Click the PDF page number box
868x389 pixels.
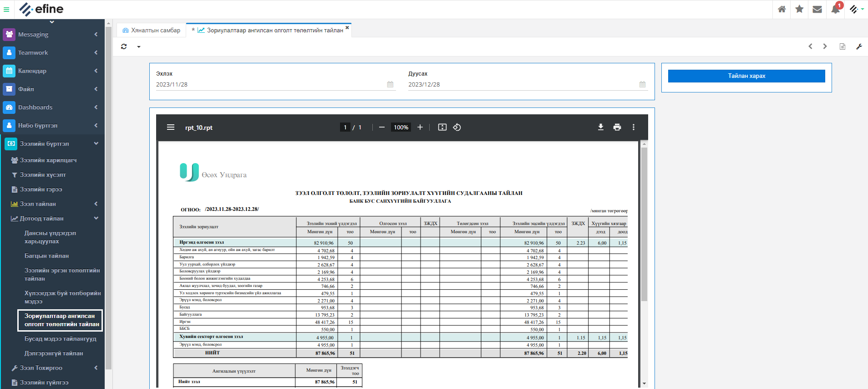(x=345, y=128)
